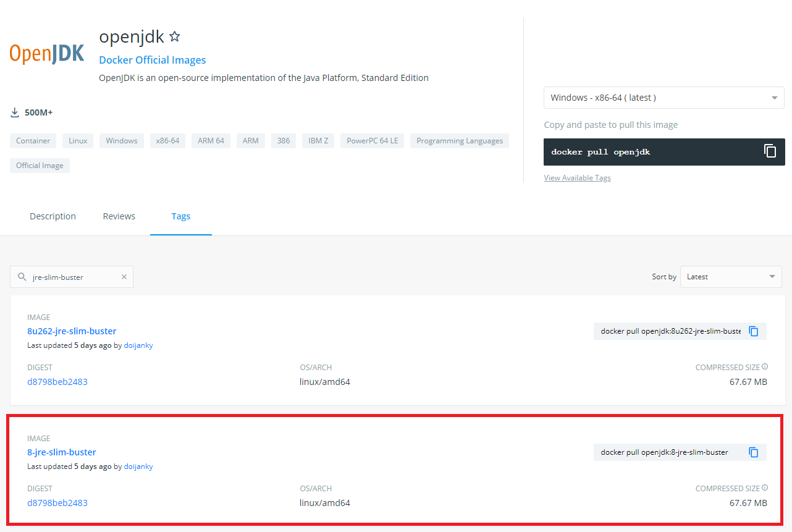The width and height of the screenshot is (792, 532).
Task: Select the Tags tab
Action: tap(181, 216)
